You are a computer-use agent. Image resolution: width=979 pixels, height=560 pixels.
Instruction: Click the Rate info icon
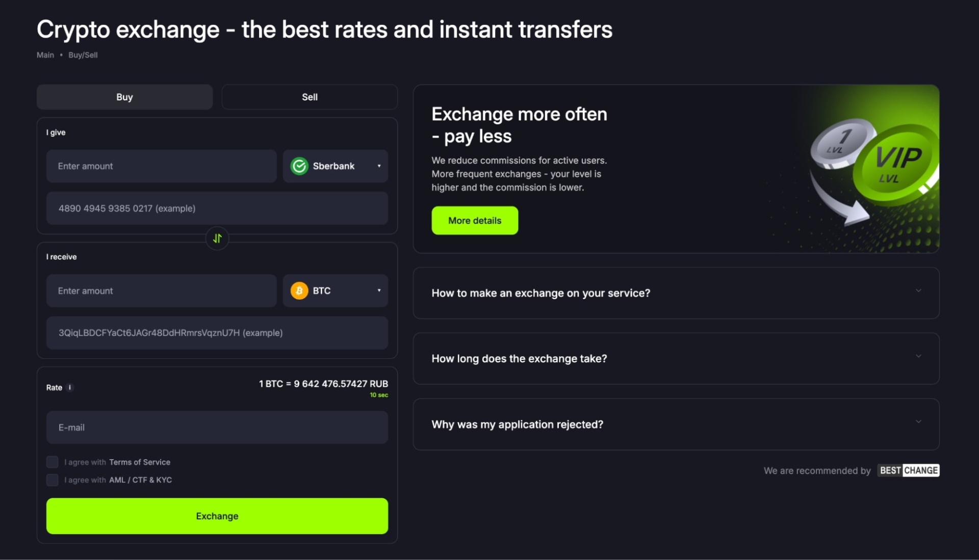coord(70,387)
